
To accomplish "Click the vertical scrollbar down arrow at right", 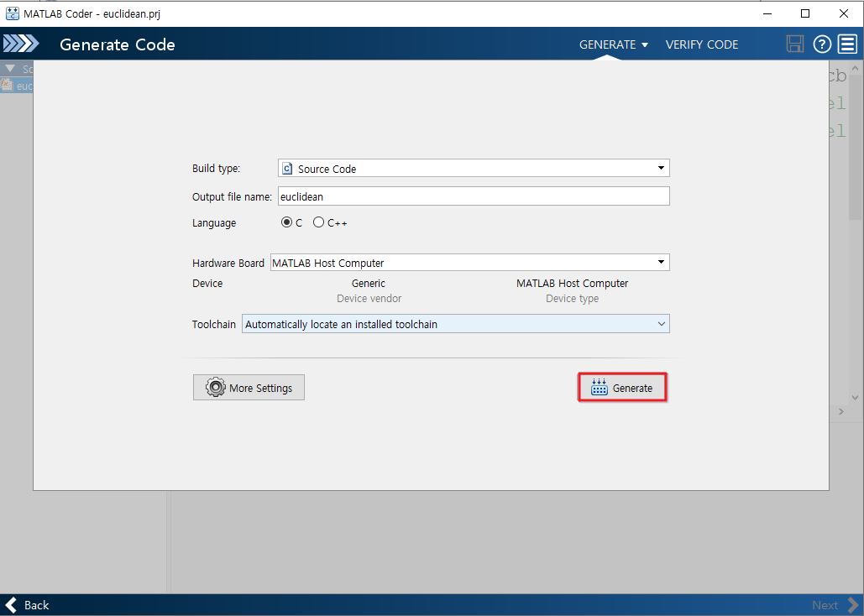I will coord(855,397).
